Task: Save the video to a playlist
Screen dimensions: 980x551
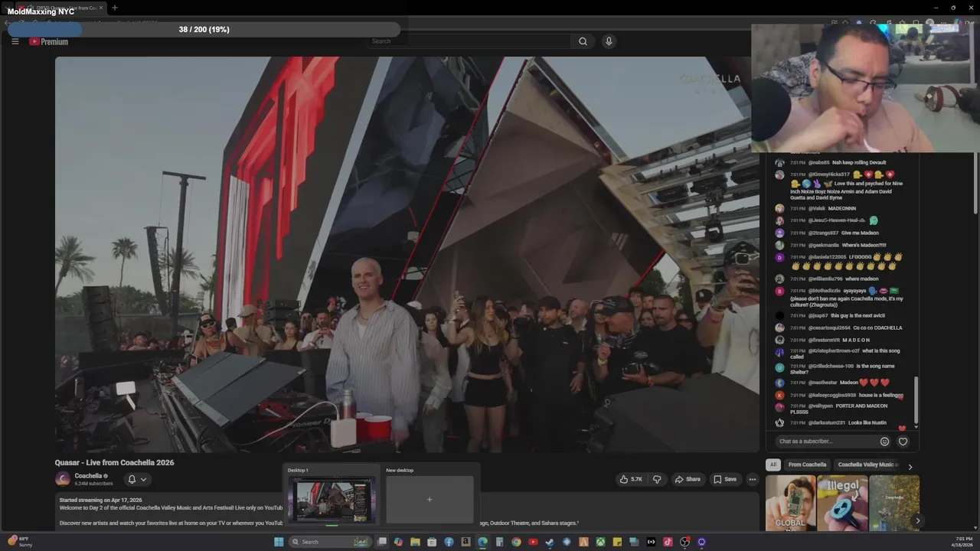Action: click(x=724, y=479)
